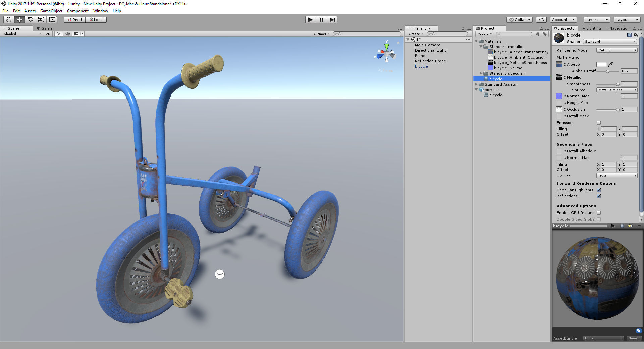Disable the Reflections checkbox
Screen dimensions: 644x349
tap(599, 196)
